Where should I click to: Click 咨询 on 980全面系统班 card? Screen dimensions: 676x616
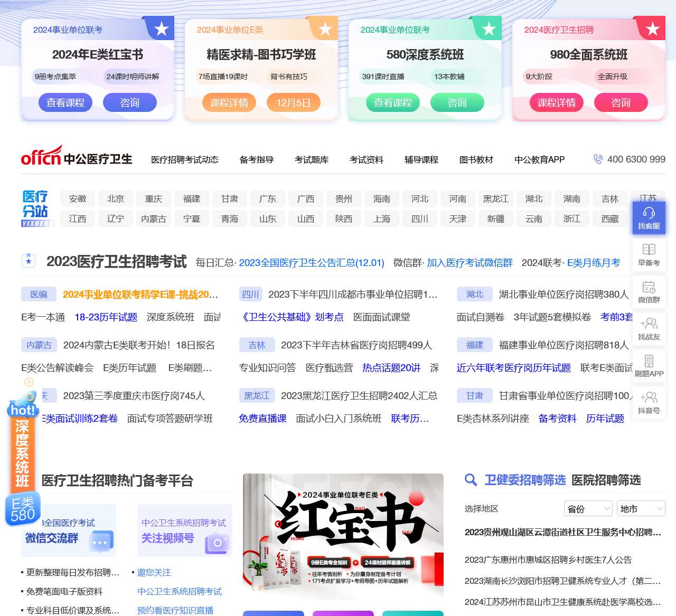[621, 102]
